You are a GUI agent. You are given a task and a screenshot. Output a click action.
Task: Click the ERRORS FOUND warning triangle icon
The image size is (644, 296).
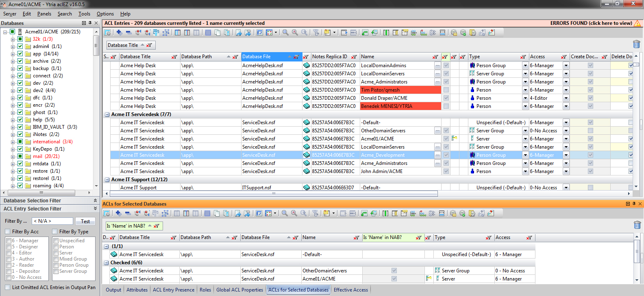click(637, 23)
